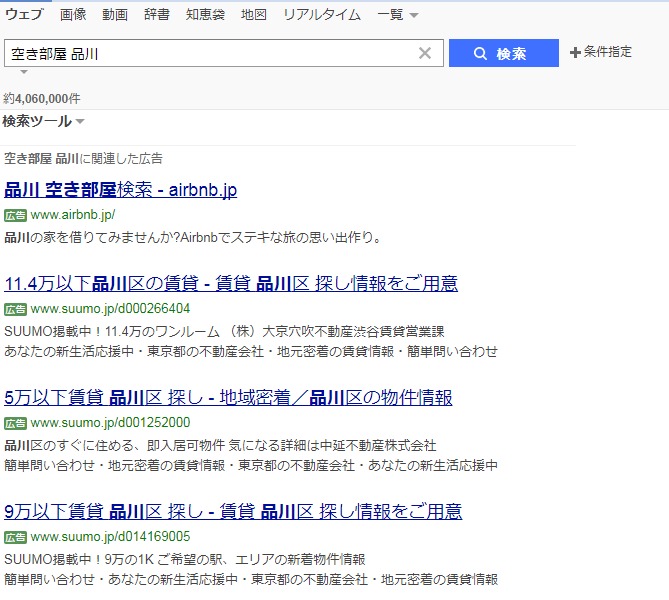The width and height of the screenshot is (669, 600).
Task: Open the 知恵袋 tab
Action: coord(205,15)
